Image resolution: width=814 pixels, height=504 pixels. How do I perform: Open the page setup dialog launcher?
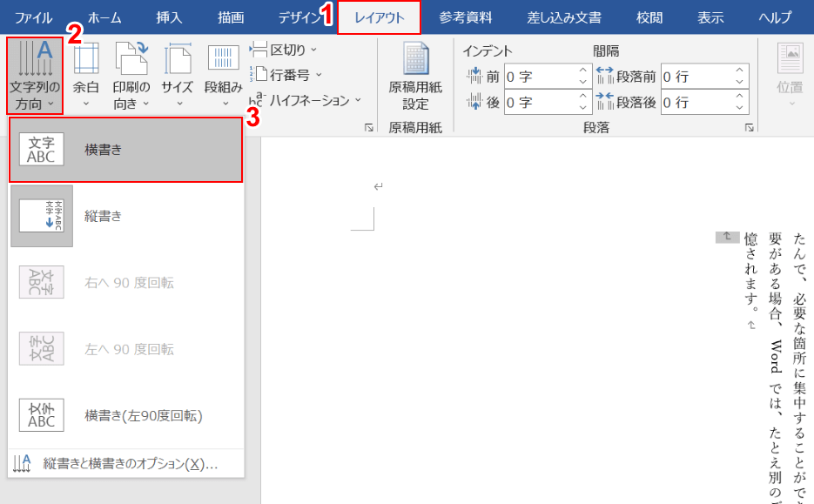tap(368, 127)
